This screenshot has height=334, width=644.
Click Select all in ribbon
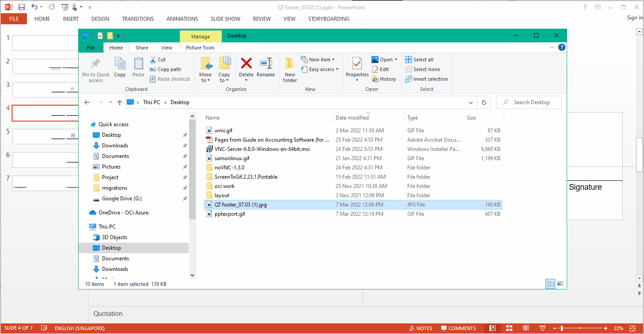coord(419,60)
